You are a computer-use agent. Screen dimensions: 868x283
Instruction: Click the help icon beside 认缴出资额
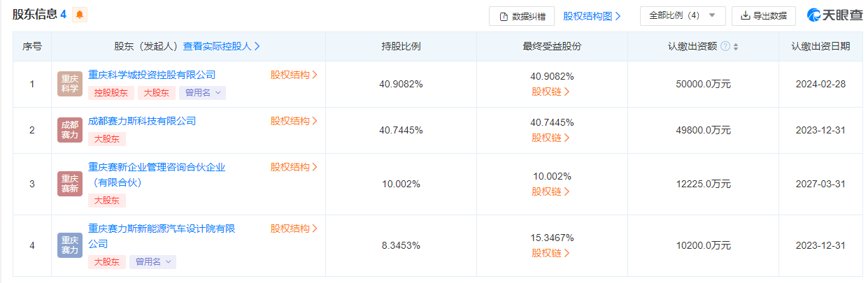(x=725, y=46)
